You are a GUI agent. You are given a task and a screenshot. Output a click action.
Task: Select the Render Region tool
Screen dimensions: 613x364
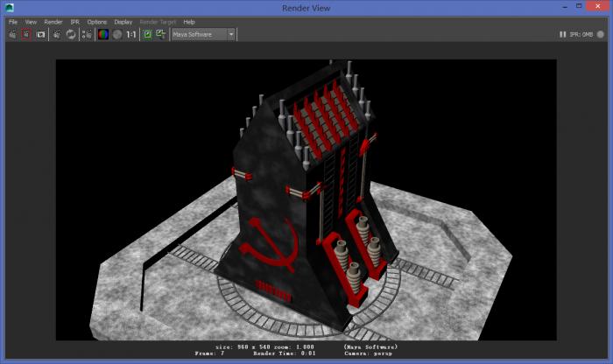pyautogui.click(x=26, y=34)
